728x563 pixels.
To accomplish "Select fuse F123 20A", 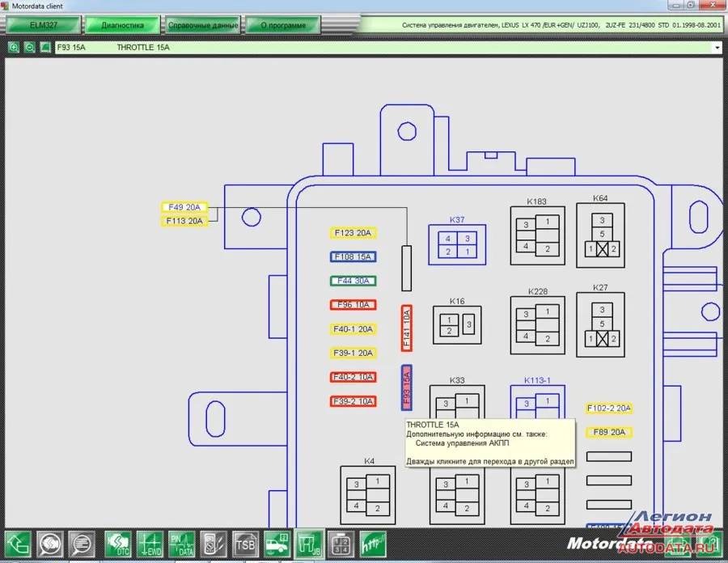I will (x=353, y=233).
